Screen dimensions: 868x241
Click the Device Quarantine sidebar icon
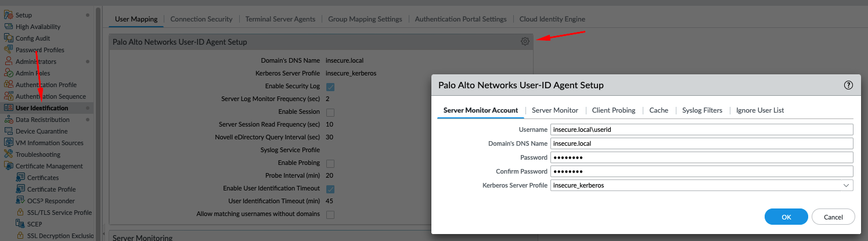[9, 131]
